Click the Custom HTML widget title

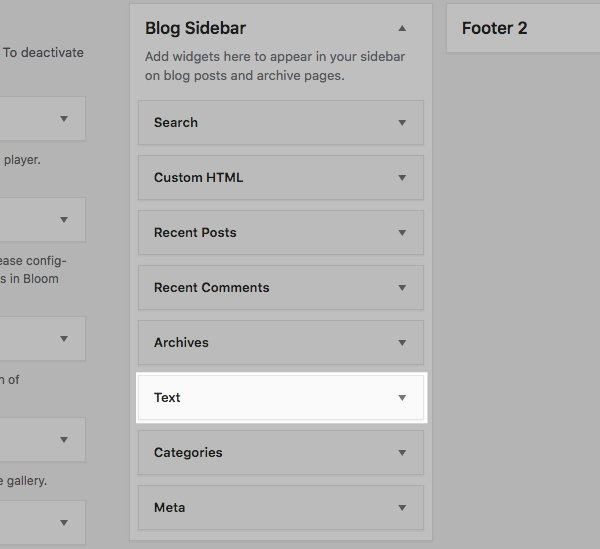(x=198, y=178)
